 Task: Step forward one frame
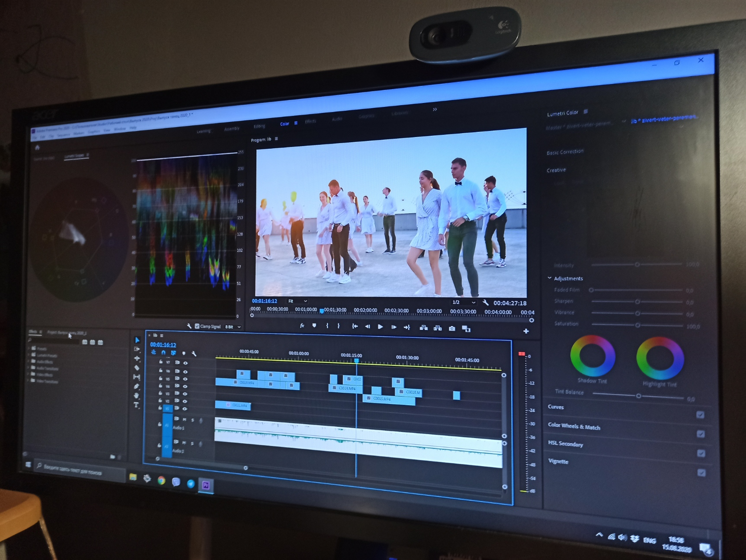[394, 327]
